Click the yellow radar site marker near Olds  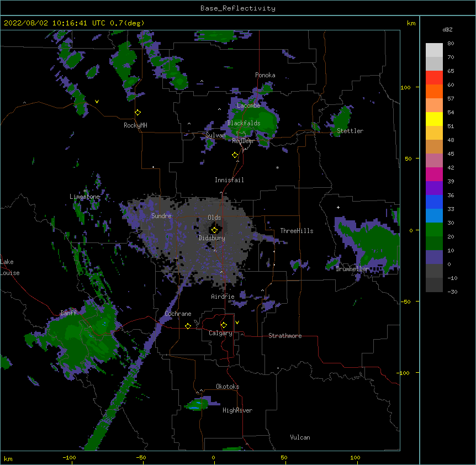click(x=214, y=230)
